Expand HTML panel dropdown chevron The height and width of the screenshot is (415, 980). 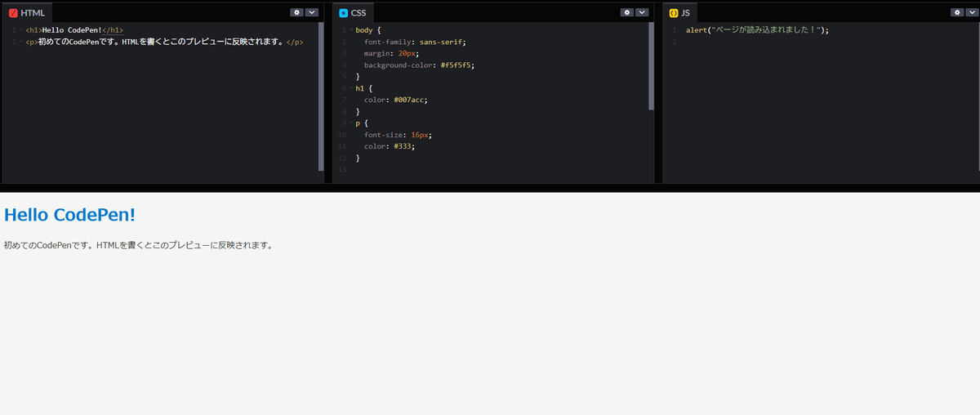point(311,12)
